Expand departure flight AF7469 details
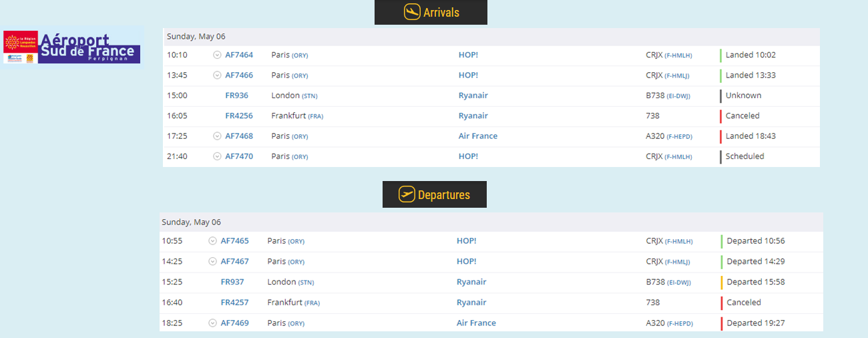The width and height of the screenshot is (868, 338). 212,323
